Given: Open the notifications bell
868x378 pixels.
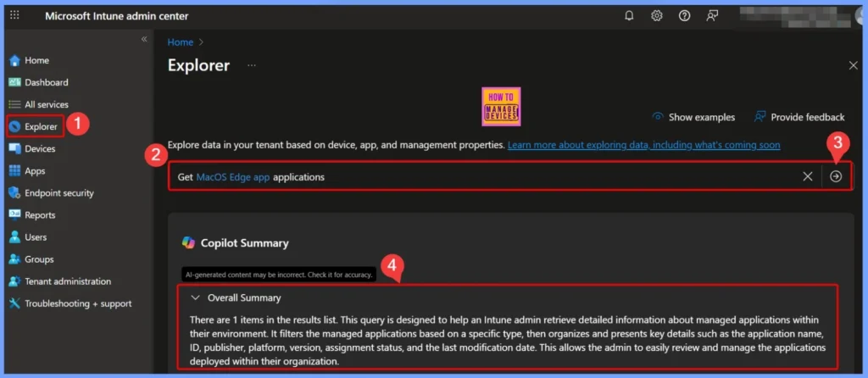Looking at the screenshot, I should (x=629, y=16).
